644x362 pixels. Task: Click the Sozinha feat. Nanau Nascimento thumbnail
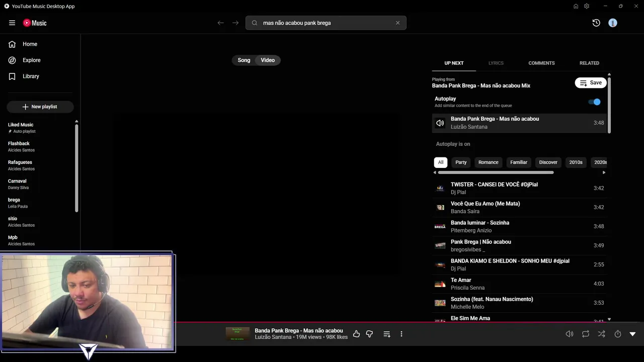pos(440,303)
